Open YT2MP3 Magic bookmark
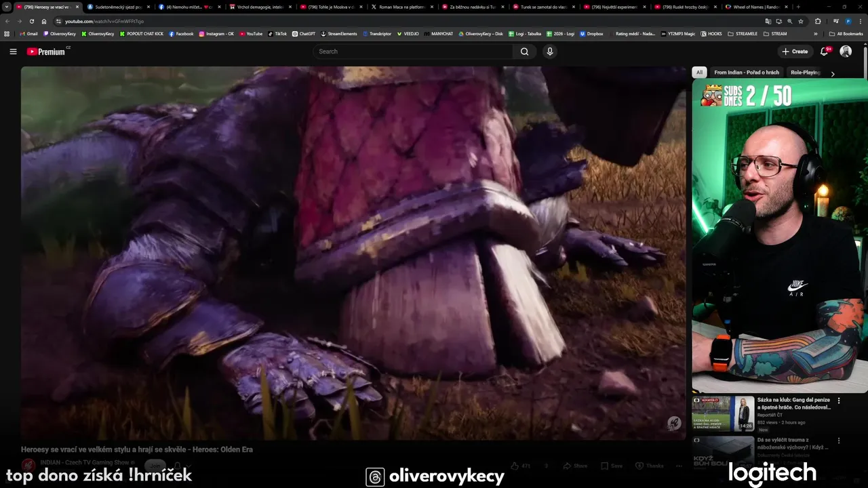Image resolution: width=868 pixels, height=488 pixels. coord(678,33)
